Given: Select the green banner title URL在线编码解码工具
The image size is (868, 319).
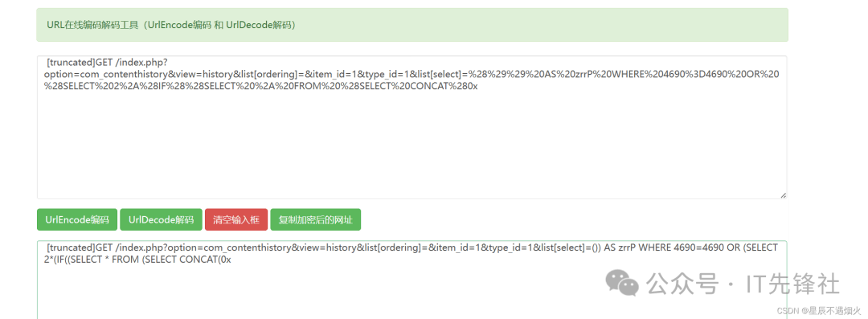Looking at the screenshot, I should coord(171,25).
